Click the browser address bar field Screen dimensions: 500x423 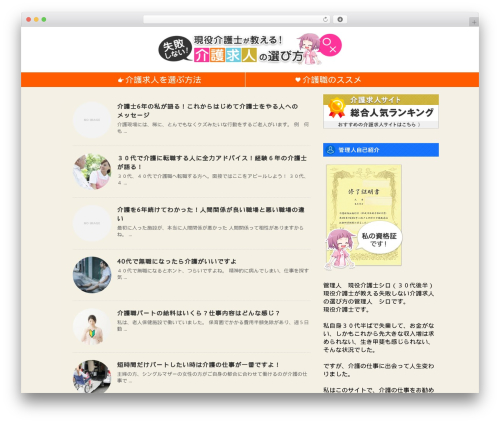236,20
